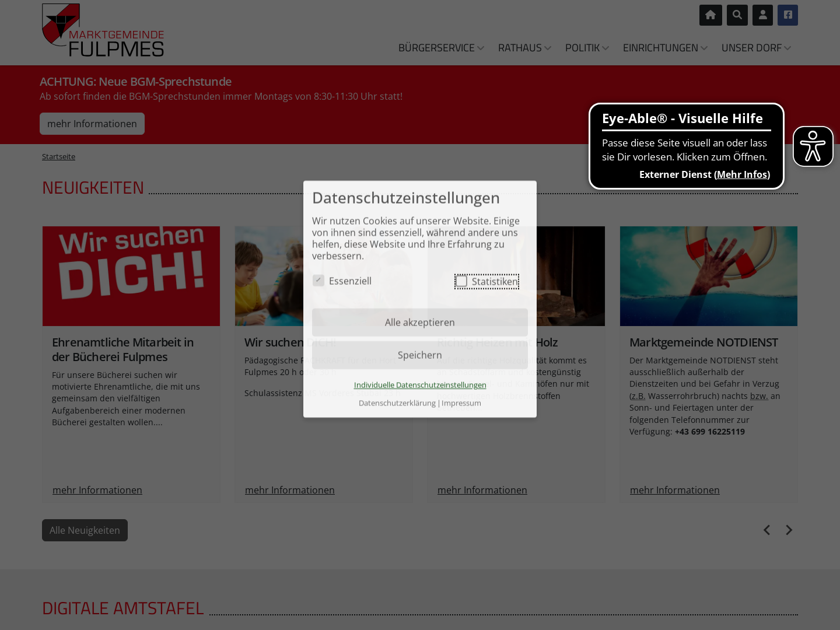The width and height of the screenshot is (840, 630).
Task: Enable the Statistiken cookie checkbox
Action: click(461, 281)
